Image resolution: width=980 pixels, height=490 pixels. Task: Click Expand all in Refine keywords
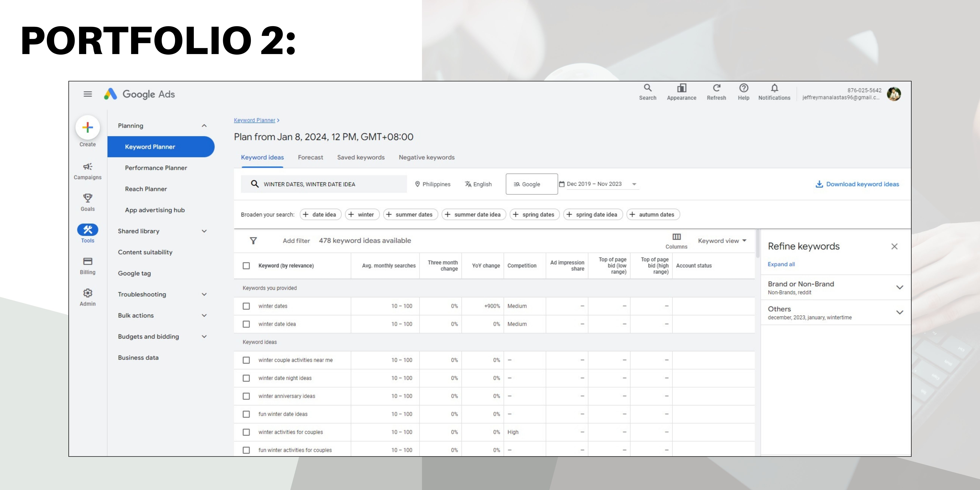781,264
